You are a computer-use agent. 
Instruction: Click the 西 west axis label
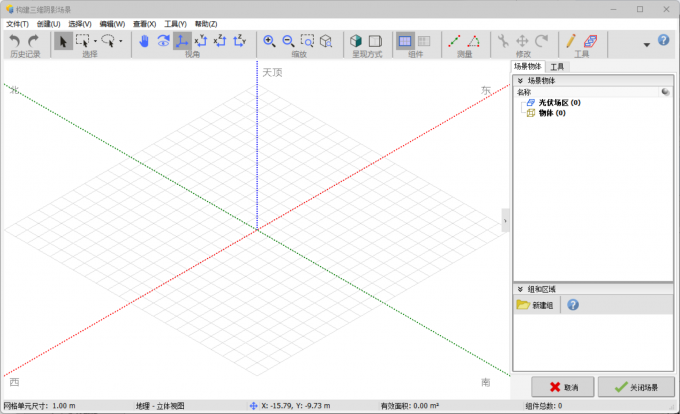tap(14, 382)
